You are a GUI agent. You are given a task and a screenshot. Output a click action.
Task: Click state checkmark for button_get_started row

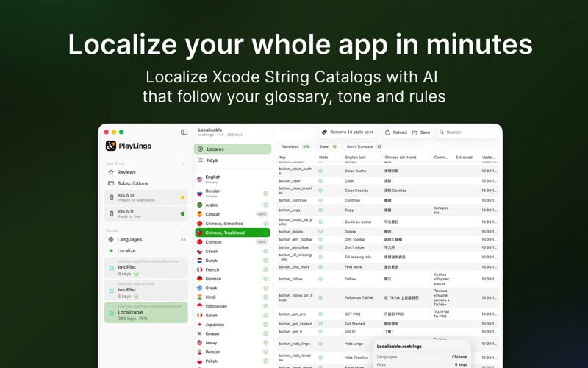point(320,324)
